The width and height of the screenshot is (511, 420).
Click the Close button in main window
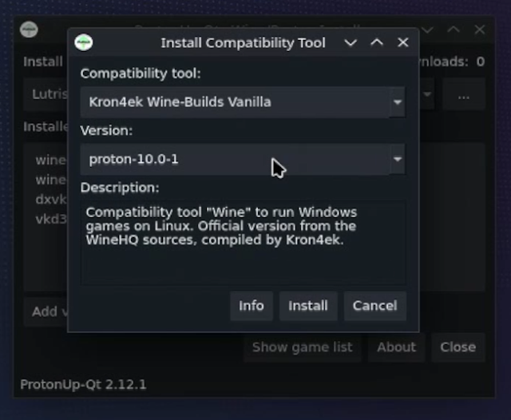pos(458,347)
